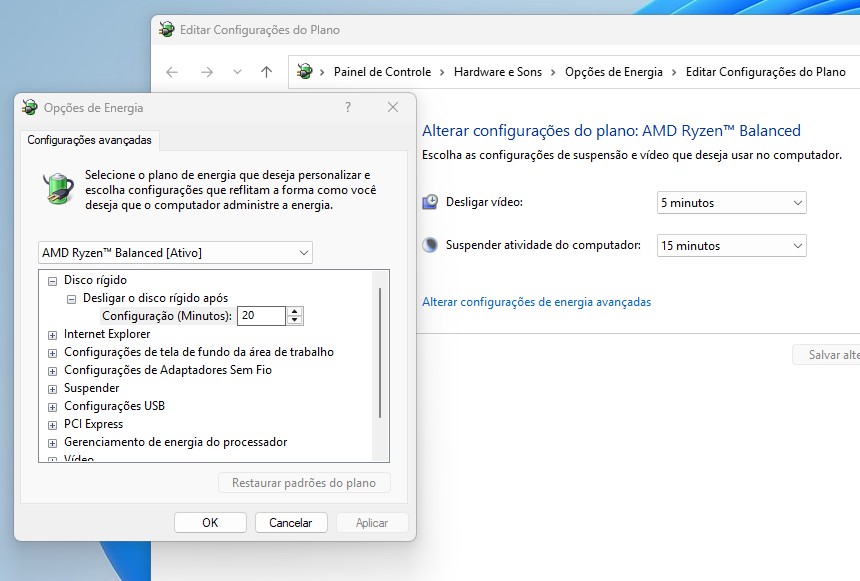Click the power icon in address bar
The width and height of the screenshot is (860, 581).
(x=304, y=71)
